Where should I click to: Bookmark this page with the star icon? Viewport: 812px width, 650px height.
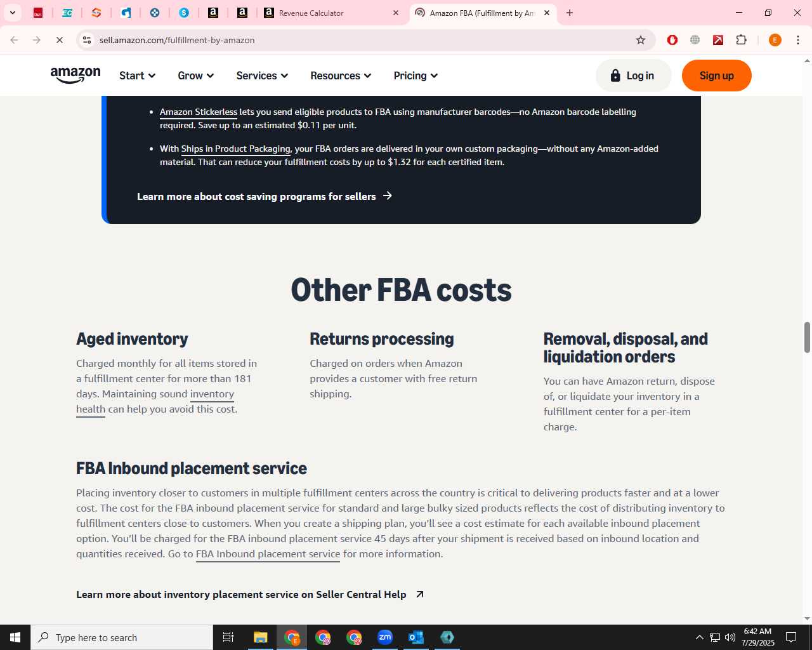point(641,40)
